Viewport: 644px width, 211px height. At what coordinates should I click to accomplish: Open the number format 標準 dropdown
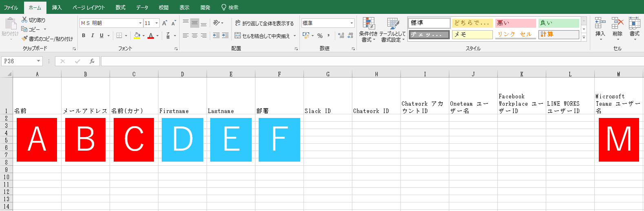(352, 23)
